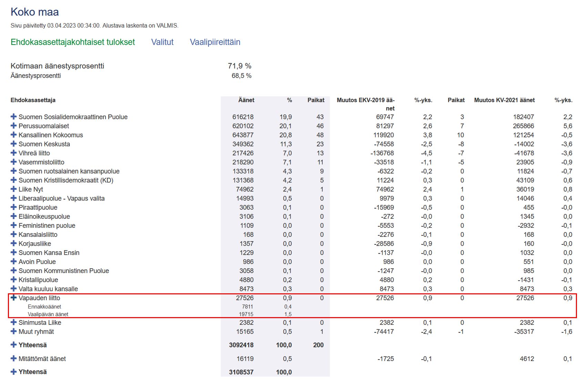Viewport: 588px width, 382px height.
Task: Click KV-2021 change value 265866
Action: [524, 126]
